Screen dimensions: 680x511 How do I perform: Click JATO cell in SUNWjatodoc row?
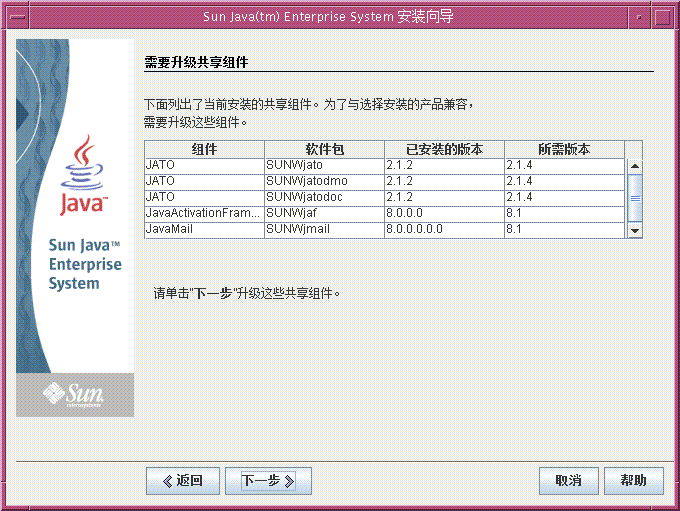coord(204,198)
